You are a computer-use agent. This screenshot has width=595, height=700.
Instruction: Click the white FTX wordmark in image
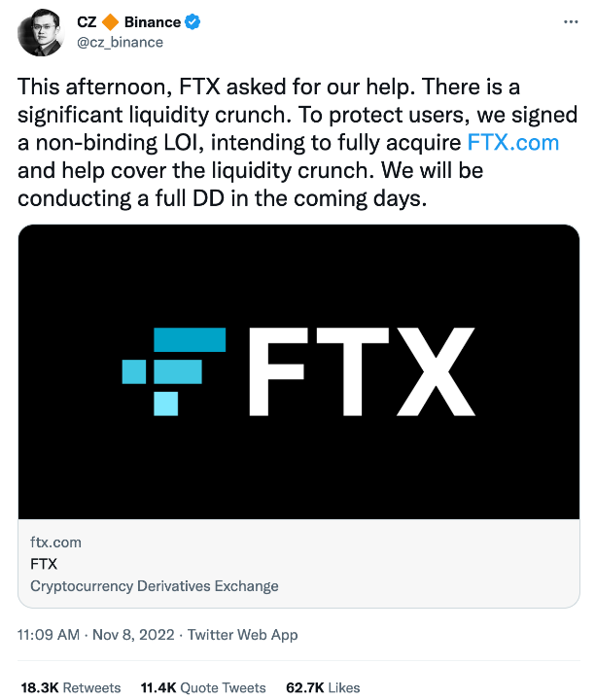[362, 371]
